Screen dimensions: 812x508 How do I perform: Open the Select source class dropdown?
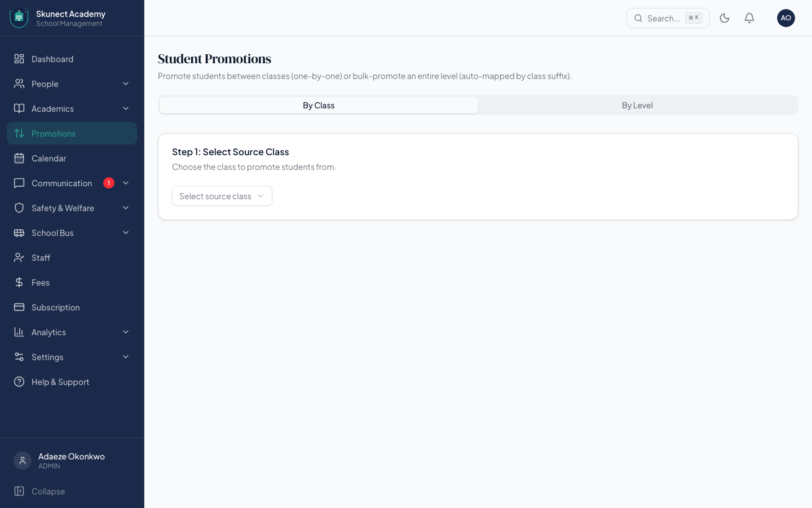point(222,196)
